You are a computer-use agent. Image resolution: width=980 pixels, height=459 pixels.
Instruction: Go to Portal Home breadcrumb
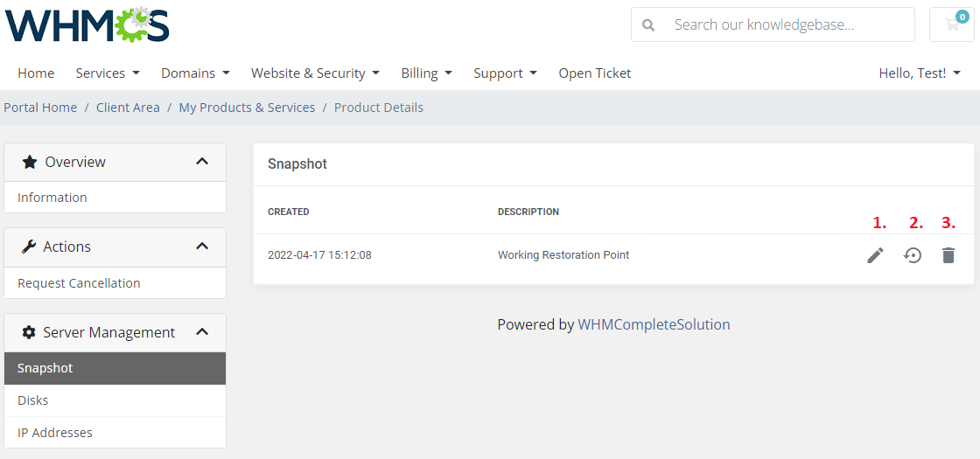[40, 108]
